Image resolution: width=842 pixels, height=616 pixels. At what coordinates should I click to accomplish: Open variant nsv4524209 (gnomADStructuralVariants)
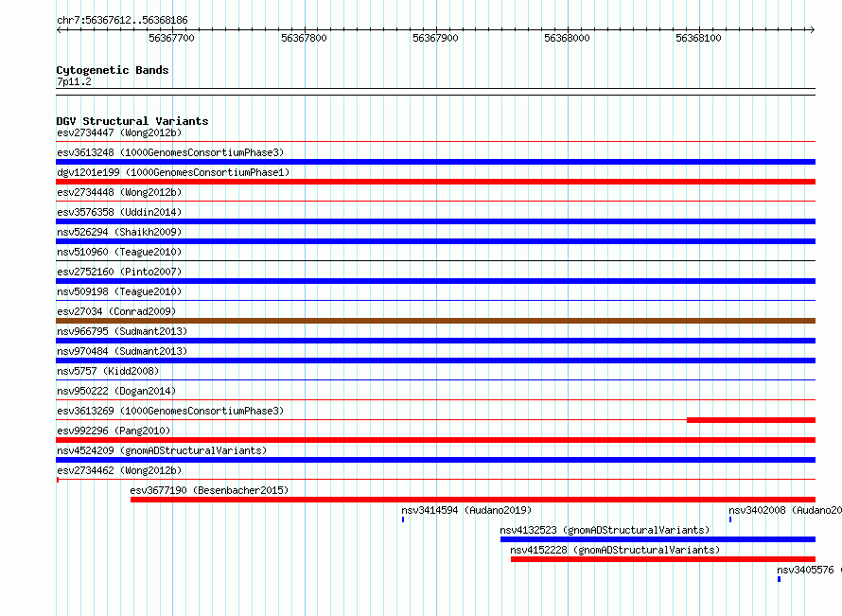coord(162,450)
